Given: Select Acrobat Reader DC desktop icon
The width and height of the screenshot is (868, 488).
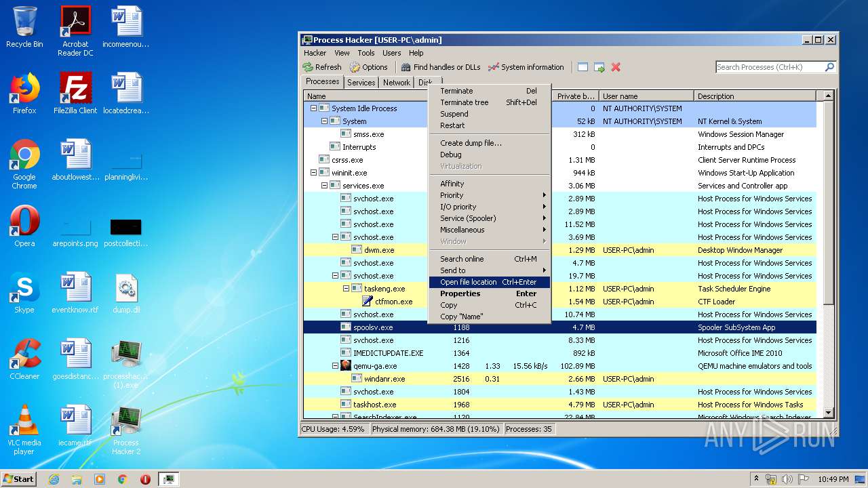Looking at the screenshot, I should point(75,31).
